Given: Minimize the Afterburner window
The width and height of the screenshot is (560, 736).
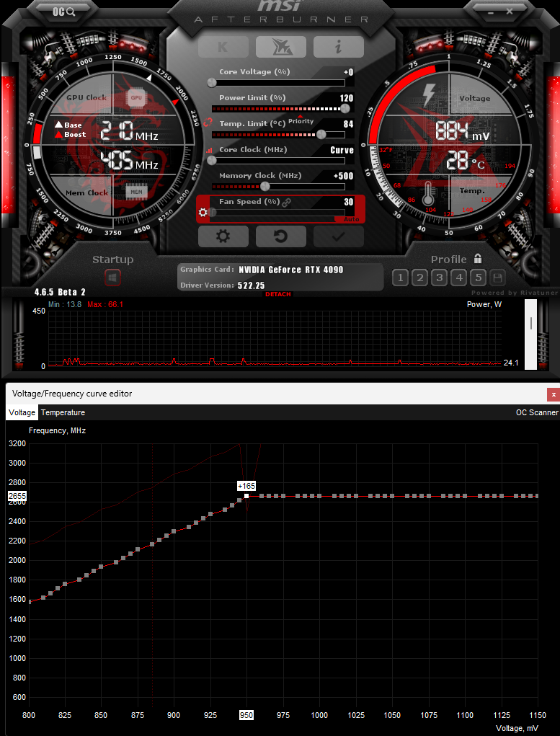Looking at the screenshot, I should 489,12.
